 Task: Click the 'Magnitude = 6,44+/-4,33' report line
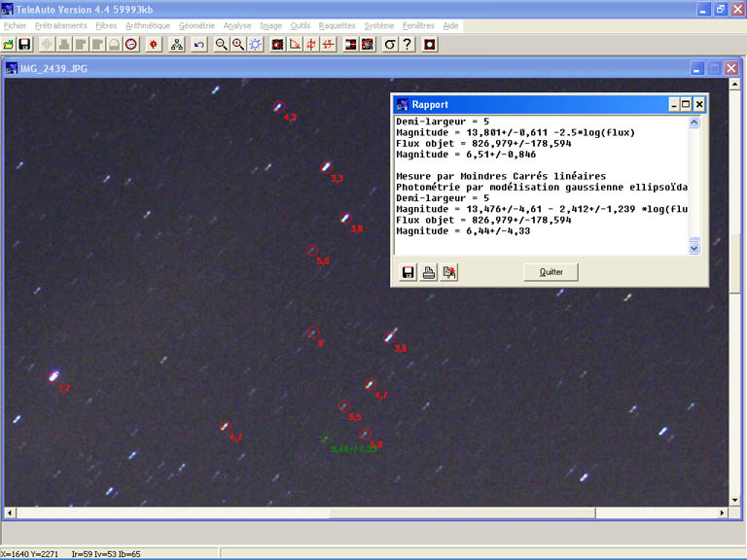point(463,231)
